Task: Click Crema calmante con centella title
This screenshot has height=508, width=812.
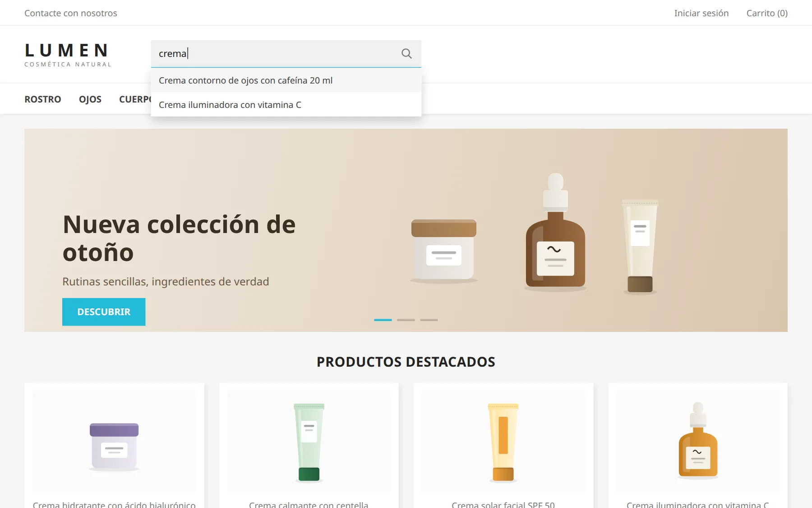Action: click(x=309, y=504)
